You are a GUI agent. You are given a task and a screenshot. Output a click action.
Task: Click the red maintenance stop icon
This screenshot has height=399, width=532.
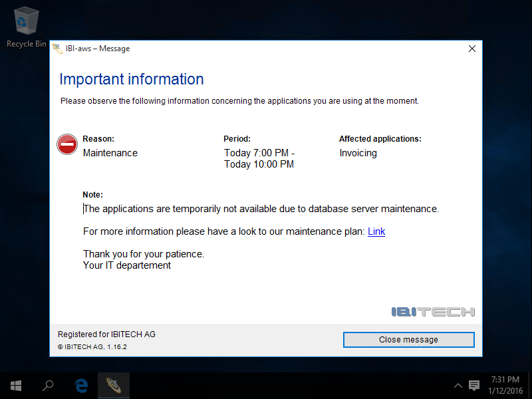67,144
